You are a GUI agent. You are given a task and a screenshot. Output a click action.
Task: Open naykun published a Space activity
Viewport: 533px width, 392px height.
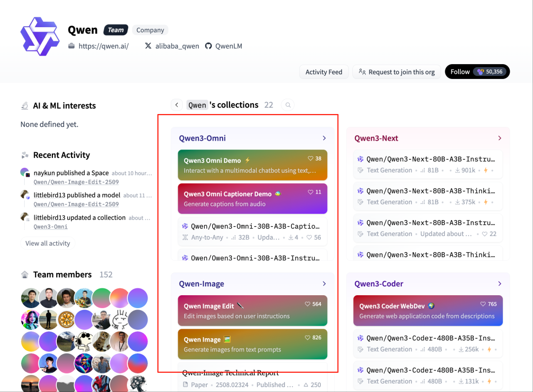click(x=71, y=173)
